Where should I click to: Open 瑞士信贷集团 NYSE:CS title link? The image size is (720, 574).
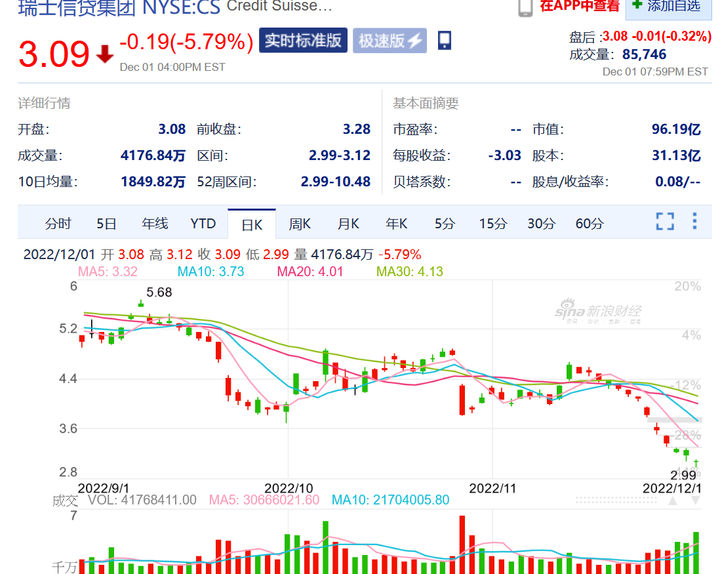coord(119,8)
